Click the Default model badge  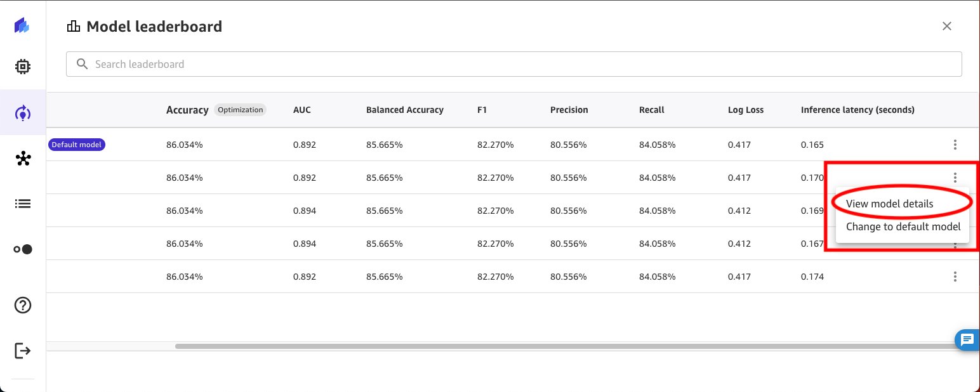tap(77, 145)
